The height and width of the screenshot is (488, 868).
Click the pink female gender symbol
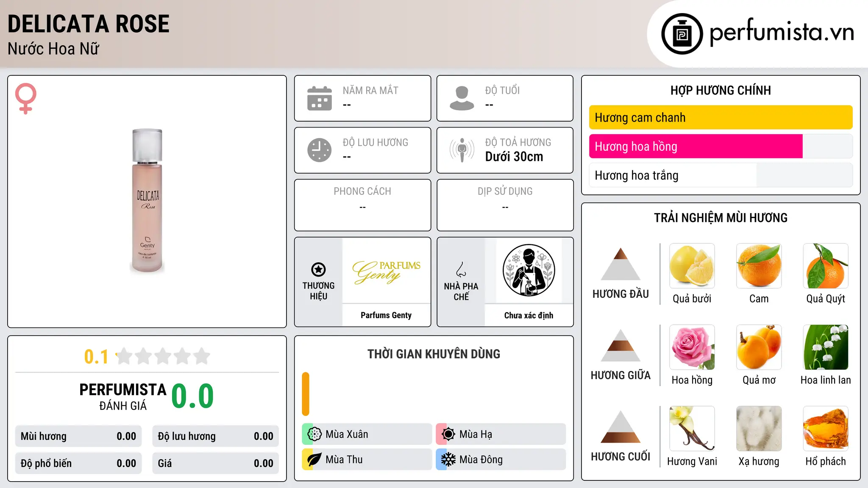pos(26,98)
